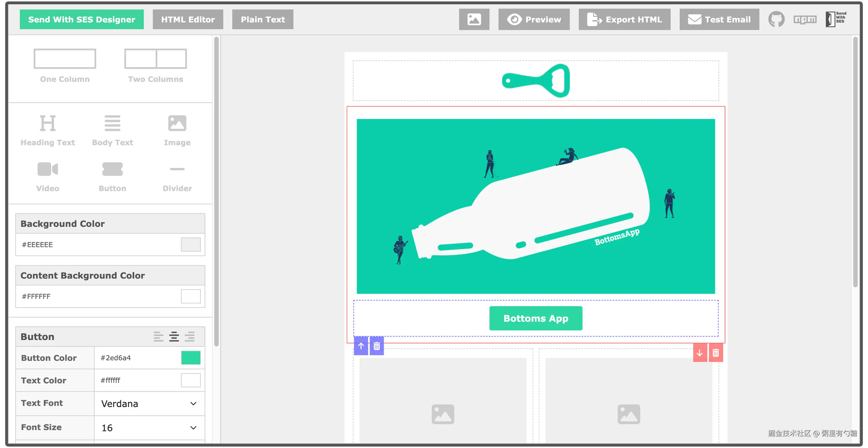The image size is (868, 448).
Task: Open the Button Color green swatch
Action: click(x=190, y=358)
